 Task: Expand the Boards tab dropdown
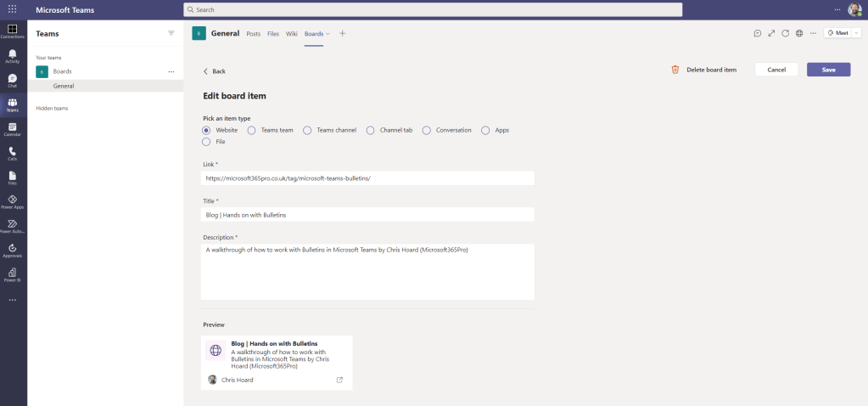(328, 34)
